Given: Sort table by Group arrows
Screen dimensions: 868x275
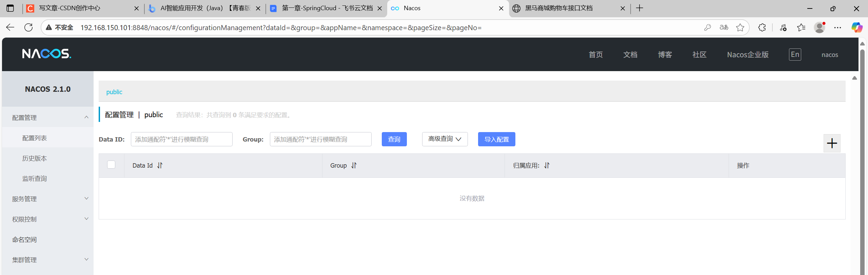Looking at the screenshot, I should 354,165.
